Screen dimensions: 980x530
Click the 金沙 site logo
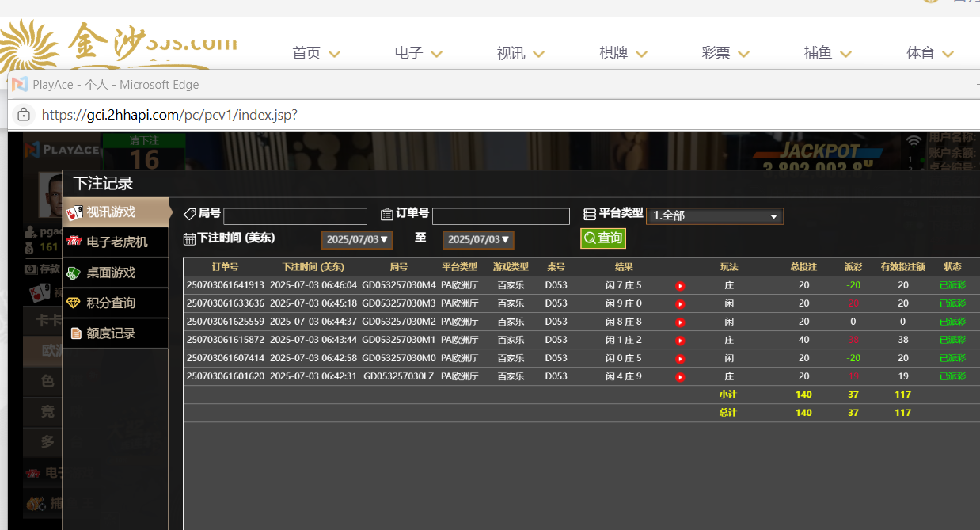tap(119, 48)
